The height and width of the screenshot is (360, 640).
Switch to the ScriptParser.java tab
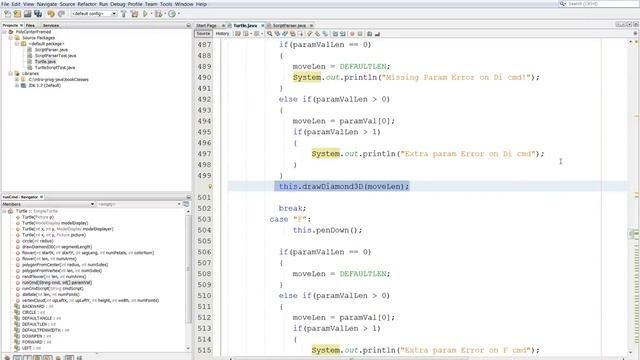(289, 26)
